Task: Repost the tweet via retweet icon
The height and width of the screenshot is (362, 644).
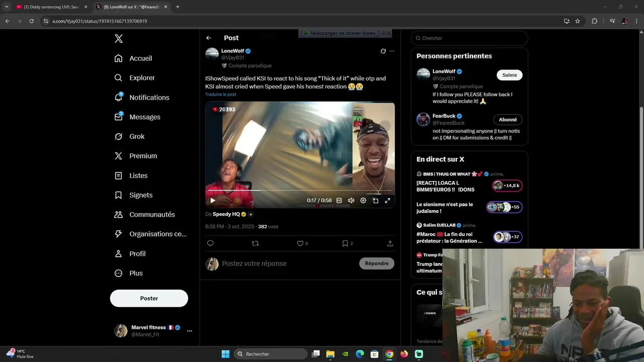Action: click(x=255, y=243)
